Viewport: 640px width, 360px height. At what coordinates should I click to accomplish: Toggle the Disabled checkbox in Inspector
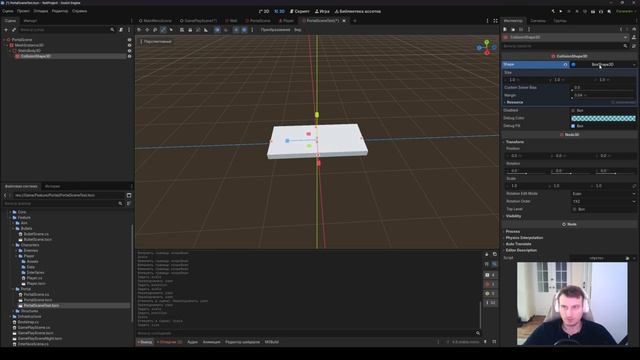[573, 111]
